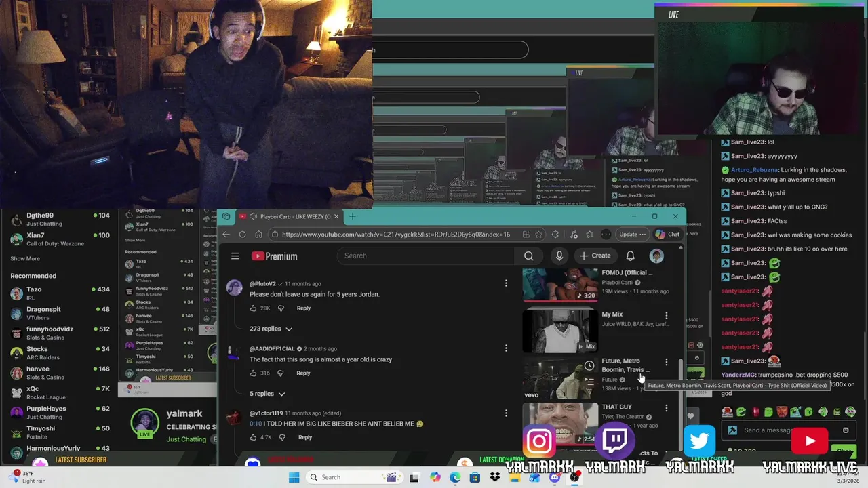Go back in the Edge browser
This screenshot has width=868, height=488.
tap(226, 235)
